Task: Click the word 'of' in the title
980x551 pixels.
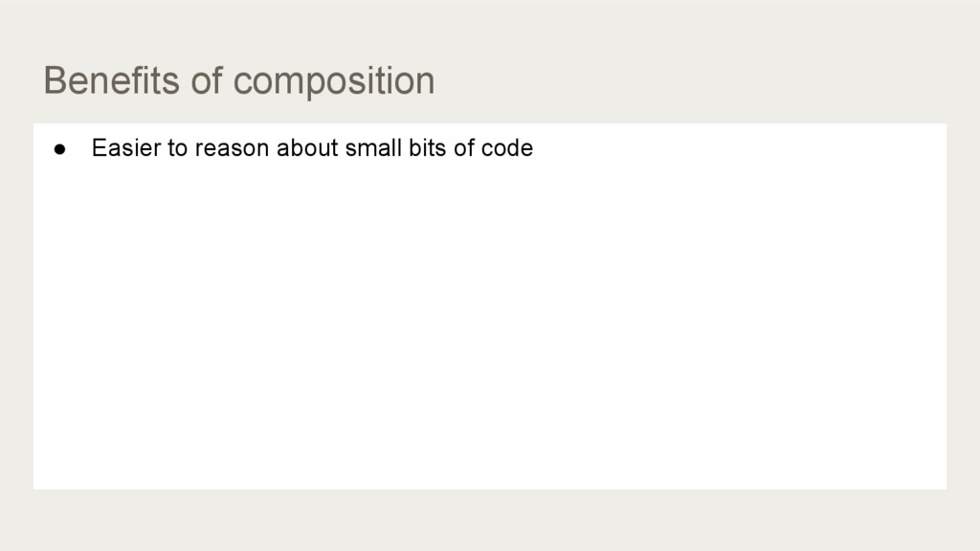Action: pyautogui.click(x=207, y=80)
